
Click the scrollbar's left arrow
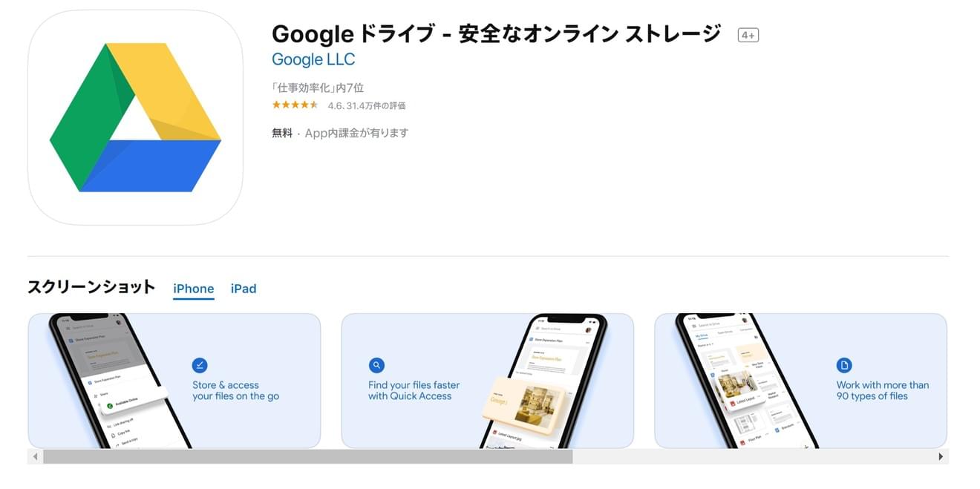pyautogui.click(x=35, y=456)
